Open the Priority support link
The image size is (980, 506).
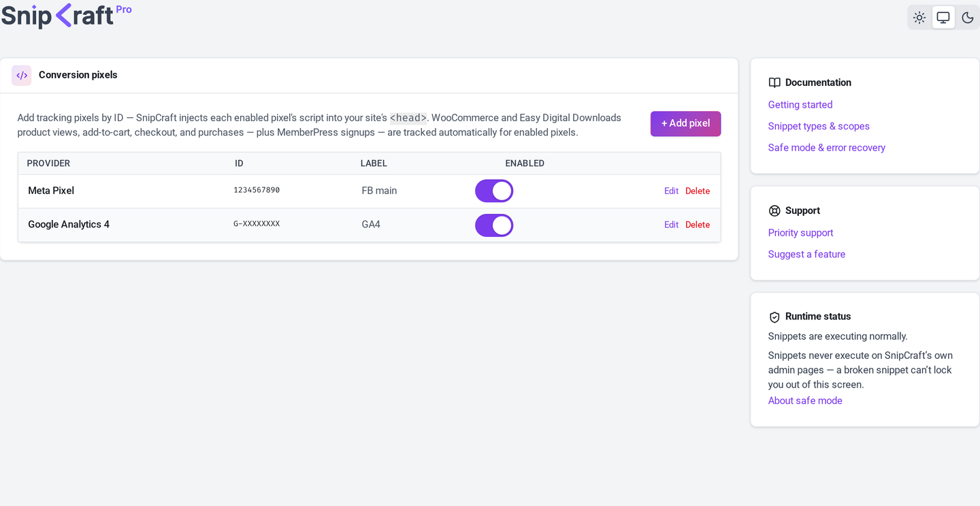[800, 233]
